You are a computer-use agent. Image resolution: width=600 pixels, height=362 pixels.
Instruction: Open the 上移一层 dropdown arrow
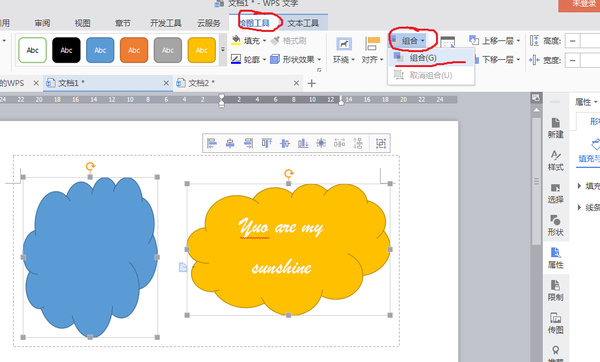tap(518, 41)
